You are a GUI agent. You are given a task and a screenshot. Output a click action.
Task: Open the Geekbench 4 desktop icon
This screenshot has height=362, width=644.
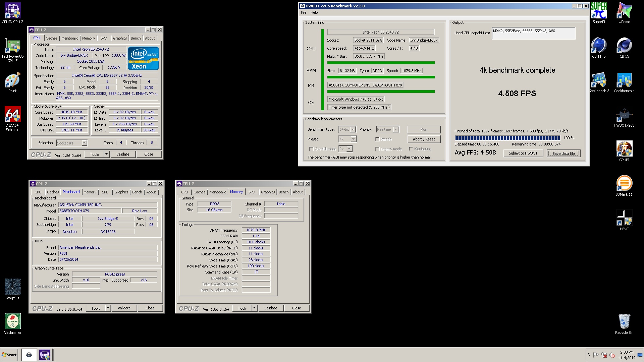[624, 82]
